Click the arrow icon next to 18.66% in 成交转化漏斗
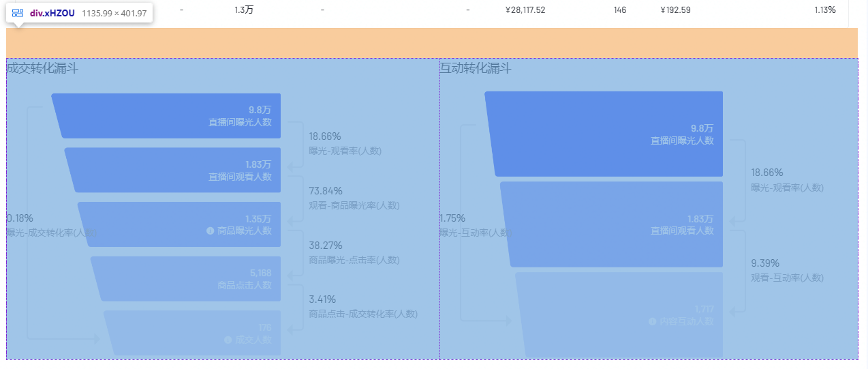The width and height of the screenshot is (868, 369). tap(294, 144)
